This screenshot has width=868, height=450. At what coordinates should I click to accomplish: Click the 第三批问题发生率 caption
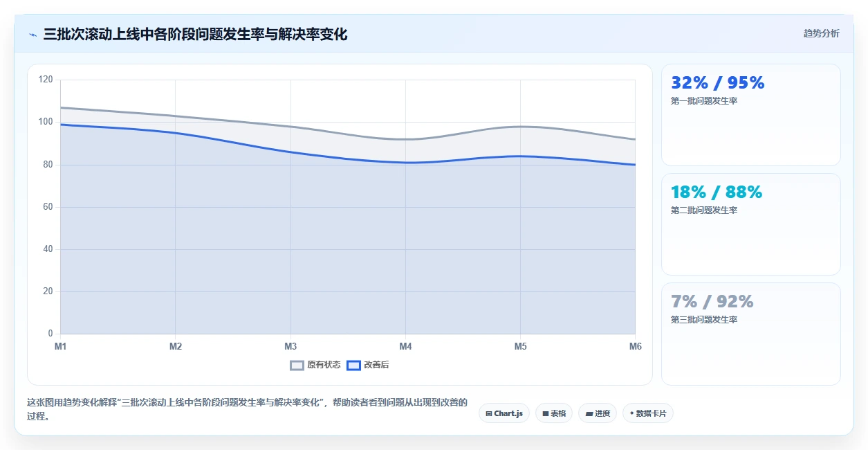704,320
